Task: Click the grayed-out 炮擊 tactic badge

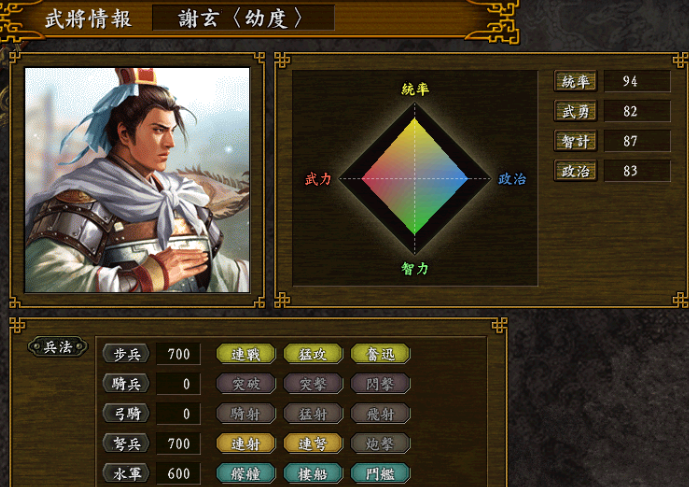Action: coord(381,443)
